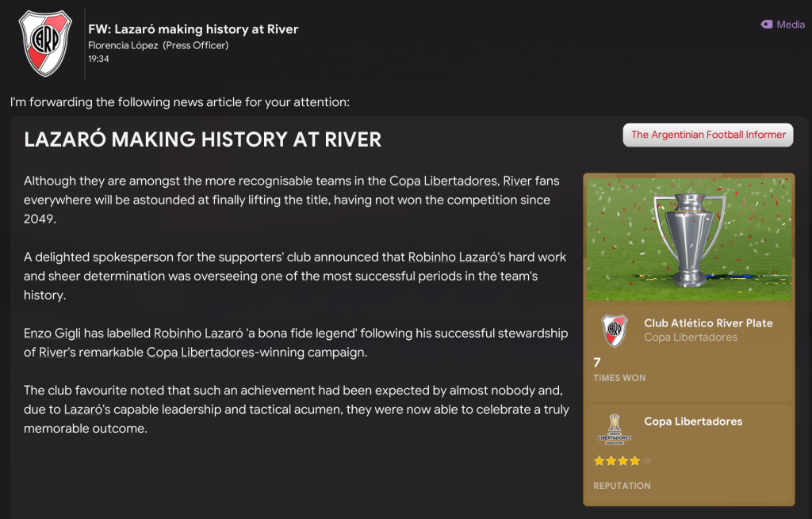Open the silver trophy image
Image resolution: width=812 pixels, height=519 pixels.
688,238
